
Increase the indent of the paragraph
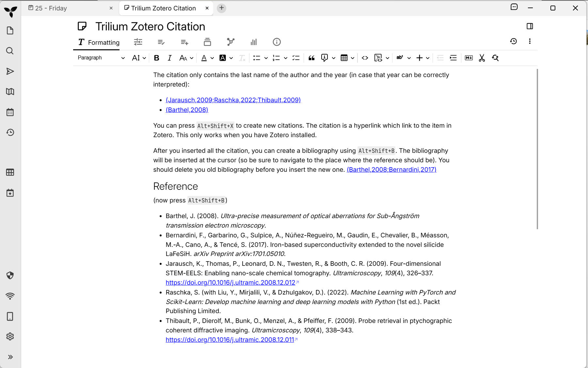coord(453,58)
